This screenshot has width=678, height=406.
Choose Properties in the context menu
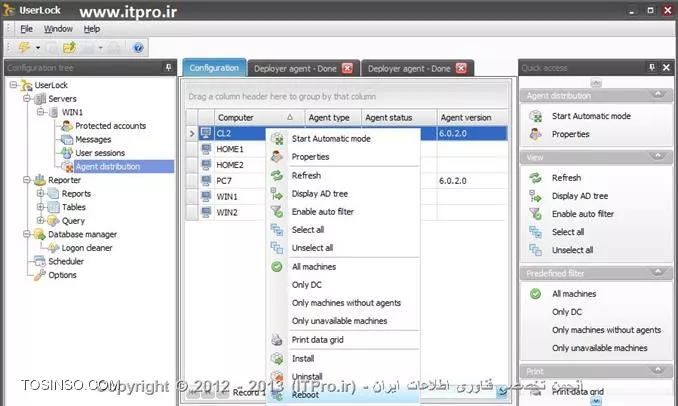click(343, 157)
